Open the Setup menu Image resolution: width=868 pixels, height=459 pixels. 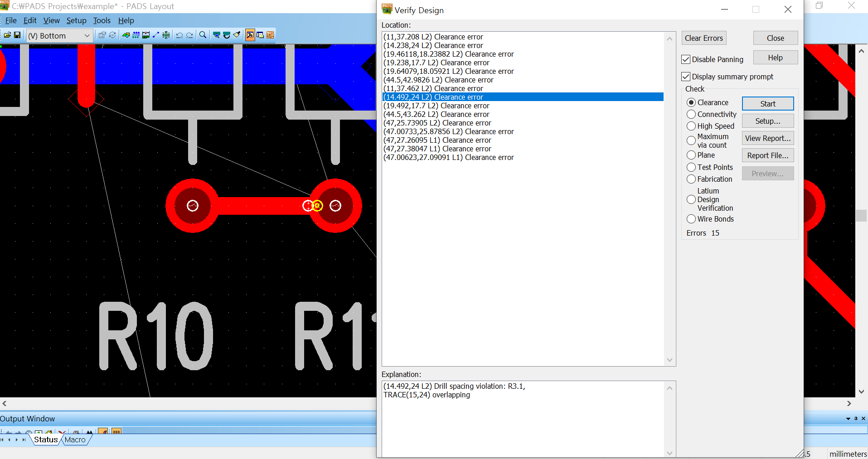coord(76,20)
